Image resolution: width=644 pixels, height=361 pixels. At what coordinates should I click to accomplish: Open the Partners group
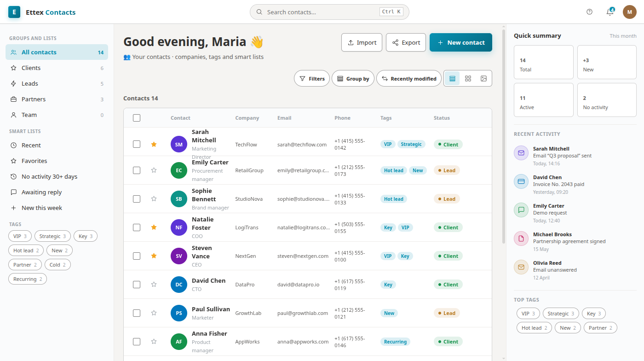pyautogui.click(x=57, y=99)
